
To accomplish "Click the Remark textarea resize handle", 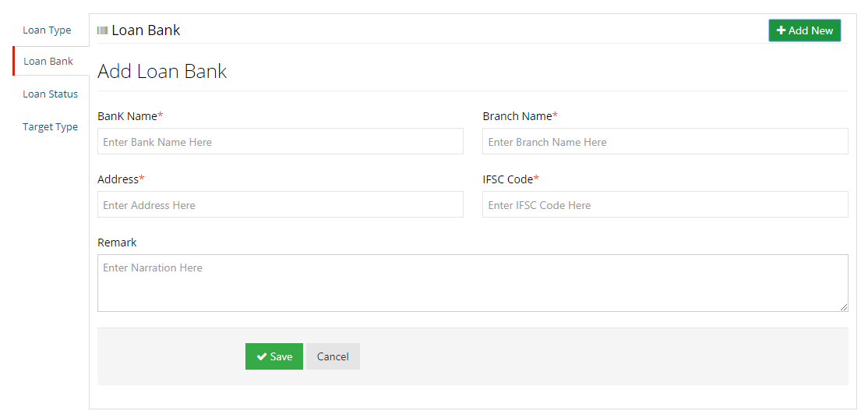I will pos(844,307).
